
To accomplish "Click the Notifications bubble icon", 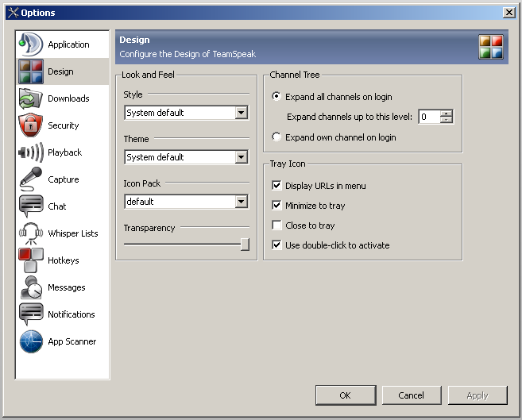I will coord(31,314).
